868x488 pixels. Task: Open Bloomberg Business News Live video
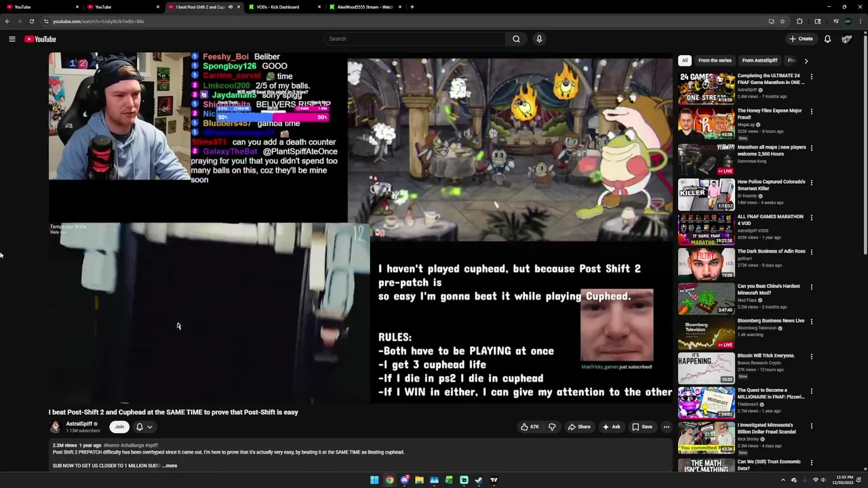pyautogui.click(x=706, y=333)
